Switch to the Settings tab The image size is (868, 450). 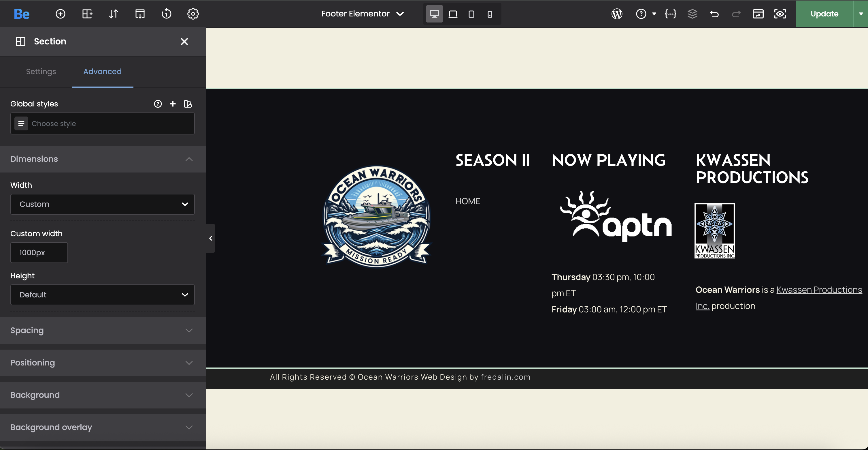41,72
